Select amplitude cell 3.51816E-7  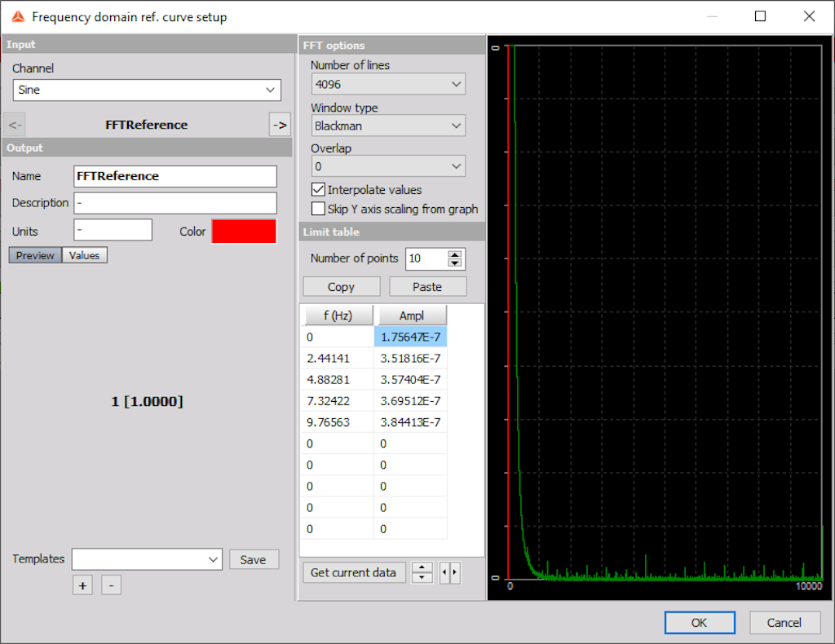point(411,358)
